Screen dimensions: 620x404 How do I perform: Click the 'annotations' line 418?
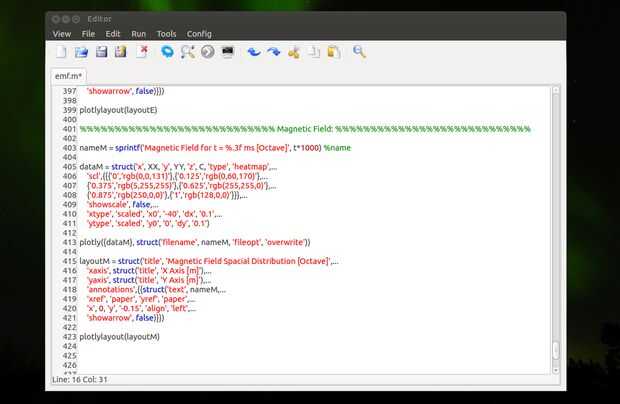coord(156,290)
